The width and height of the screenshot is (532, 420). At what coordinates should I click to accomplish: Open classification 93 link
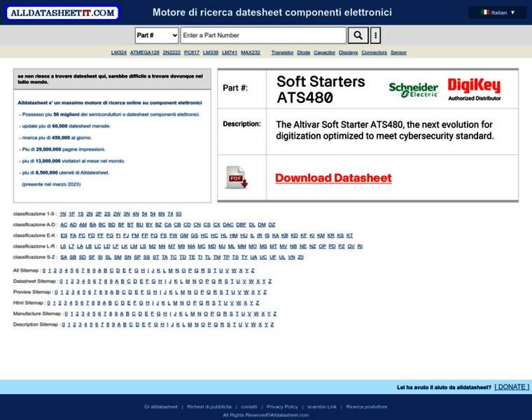(178, 214)
